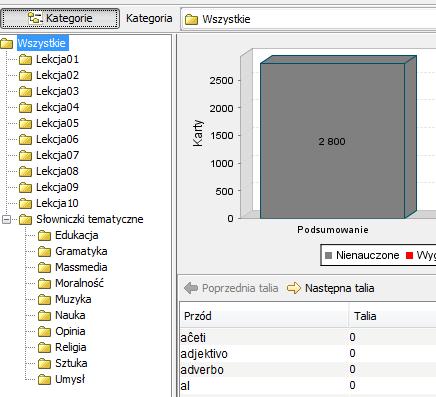
Task: Click the Massmedia folder icon
Action: pos(44,268)
